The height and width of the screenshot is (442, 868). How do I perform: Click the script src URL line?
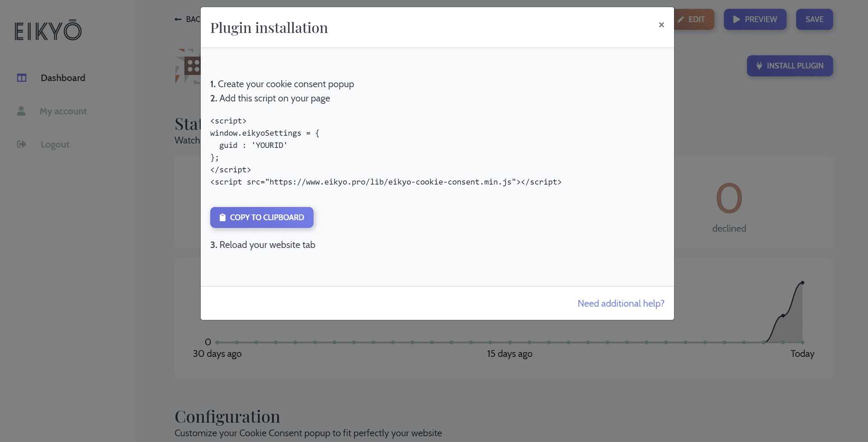(x=386, y=182)
